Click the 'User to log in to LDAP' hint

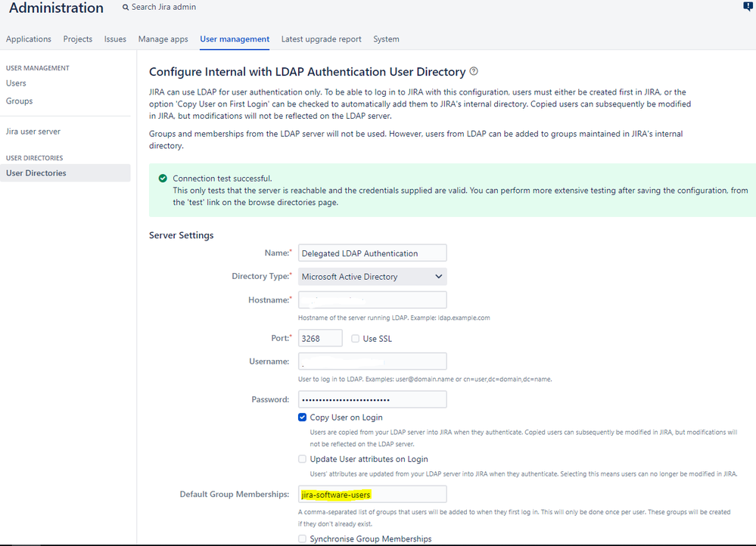pyautogui.click(x=425, y=380)
